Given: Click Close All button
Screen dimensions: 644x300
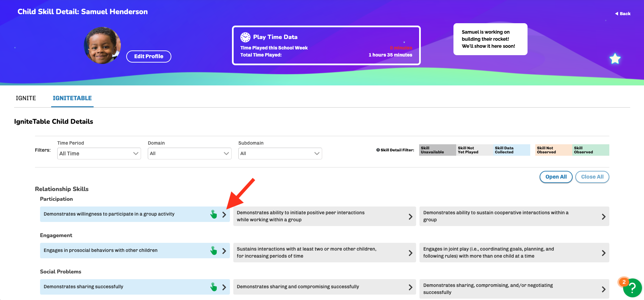Looking at the screenshot, I should 592,177.
